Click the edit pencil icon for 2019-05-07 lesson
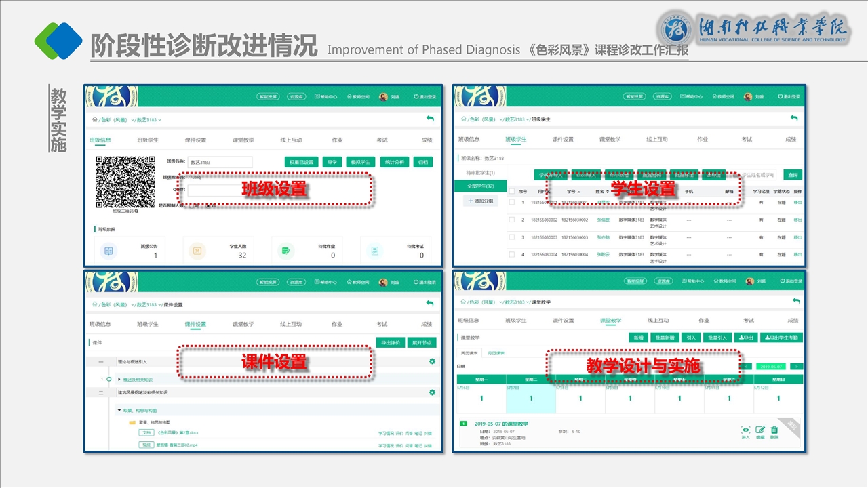The height and width of the screenshot is (488, 868). [760, 430]
